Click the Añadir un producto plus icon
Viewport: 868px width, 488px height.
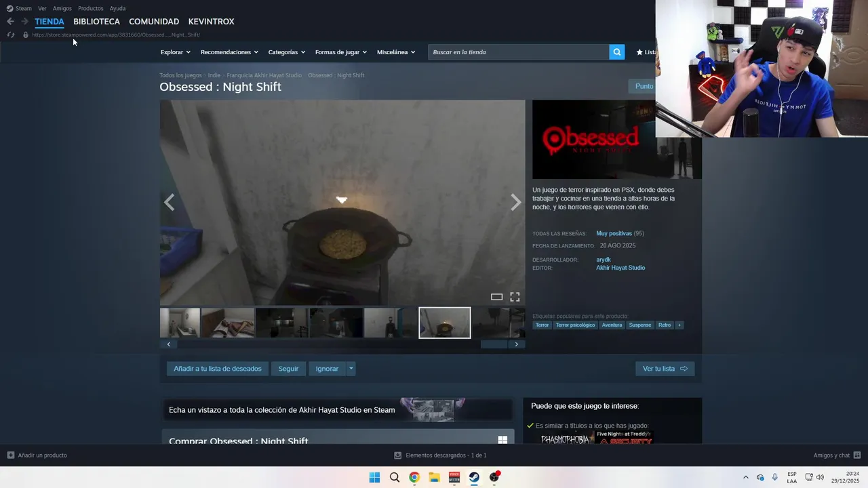pyautogui.click(x=10, y=455)
